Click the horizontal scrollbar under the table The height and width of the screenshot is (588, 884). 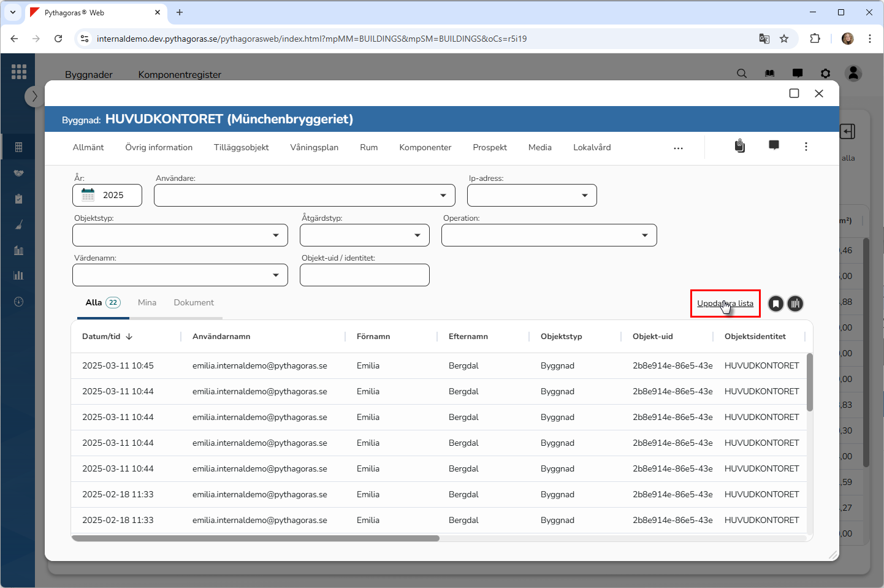pos(256,538)
